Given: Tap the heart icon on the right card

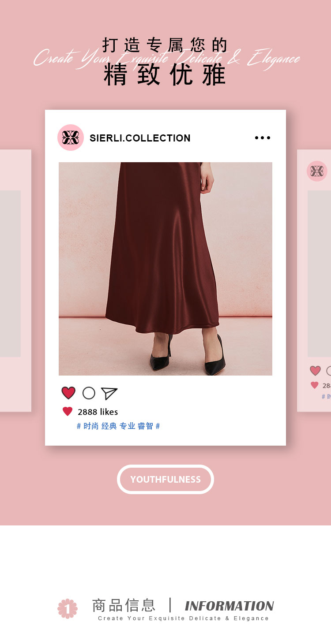Looking at the screenshot, I should 315,371.
